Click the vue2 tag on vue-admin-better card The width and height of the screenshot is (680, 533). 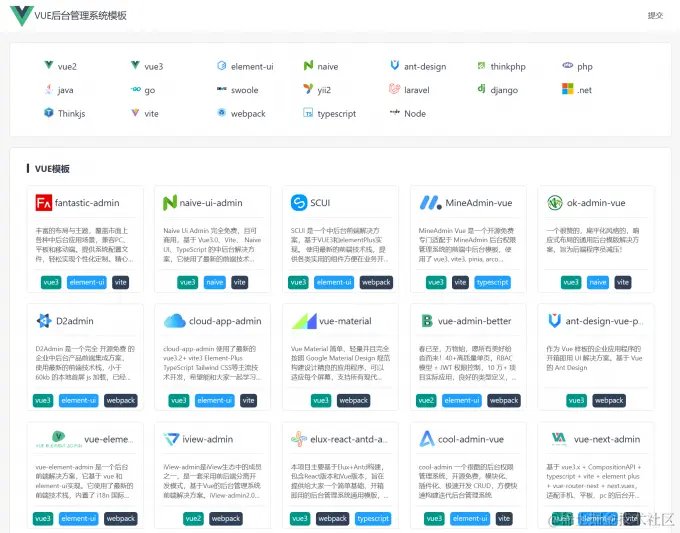426,400
